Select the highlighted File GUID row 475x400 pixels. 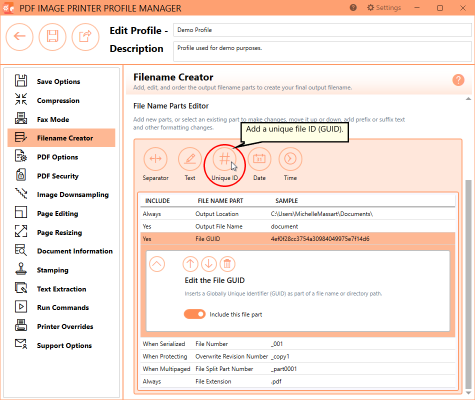pyautogui.click(x=298, y=239)
